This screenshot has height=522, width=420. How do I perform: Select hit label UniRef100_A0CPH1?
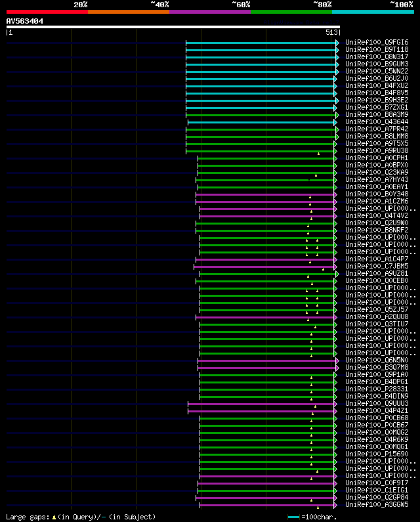point(377,158)
